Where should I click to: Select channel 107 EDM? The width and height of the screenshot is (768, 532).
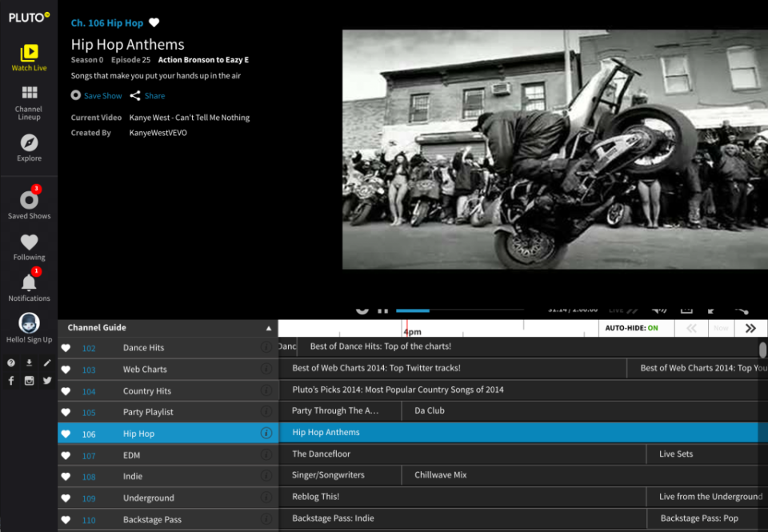168,455
